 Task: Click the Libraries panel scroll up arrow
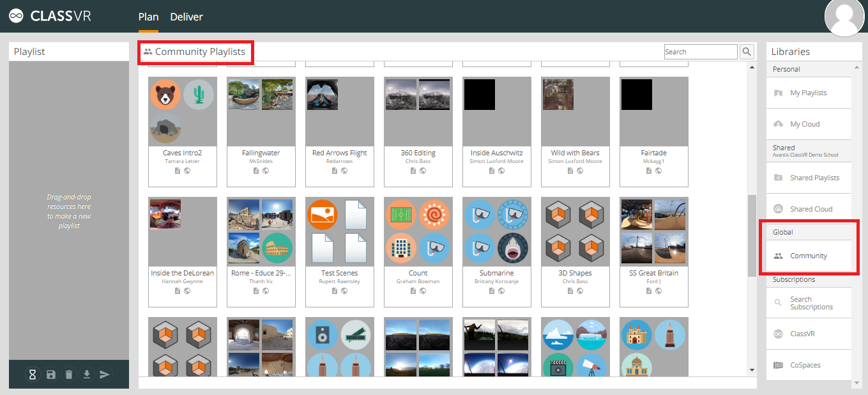(857, 68)
